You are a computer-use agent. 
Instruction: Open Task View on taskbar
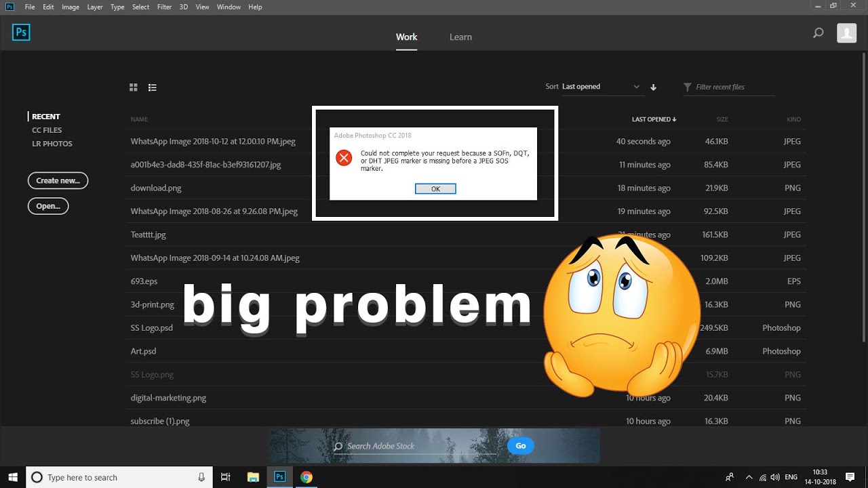click(x=226, y=477)
